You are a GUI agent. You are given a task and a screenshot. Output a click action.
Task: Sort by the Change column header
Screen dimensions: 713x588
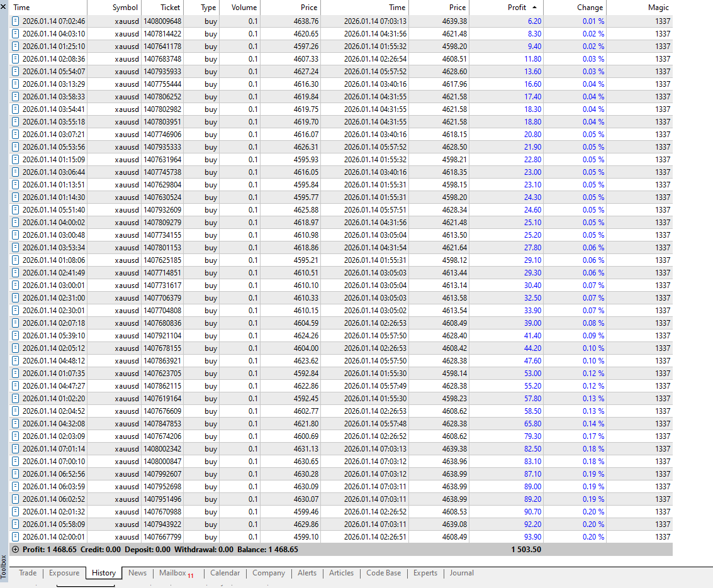[575, 8]
